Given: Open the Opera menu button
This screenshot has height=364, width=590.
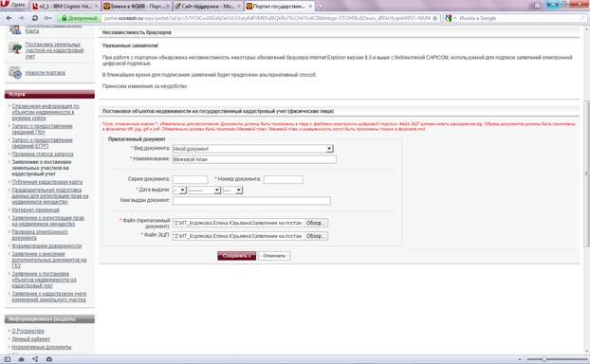Looking at the screenshot, I should (x=14, y=6).
